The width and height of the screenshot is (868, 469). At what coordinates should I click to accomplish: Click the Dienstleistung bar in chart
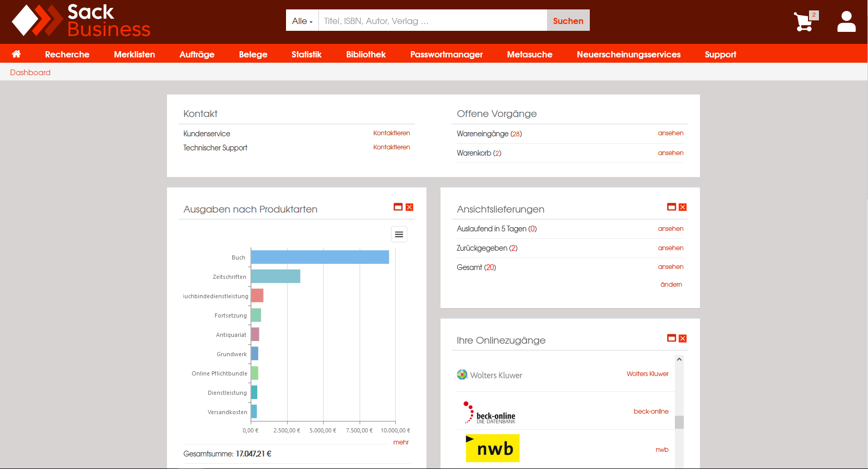pyautogui.click(x=254, y=392)
